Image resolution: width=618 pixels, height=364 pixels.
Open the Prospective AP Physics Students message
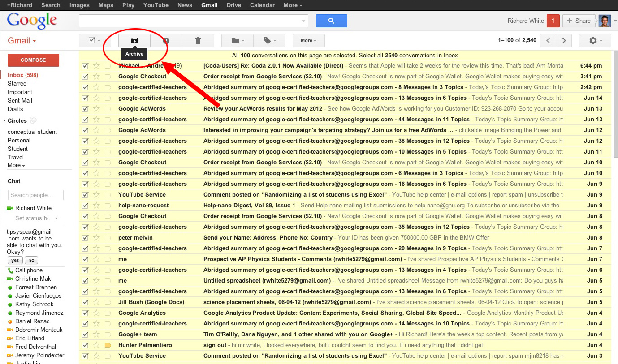345,259
